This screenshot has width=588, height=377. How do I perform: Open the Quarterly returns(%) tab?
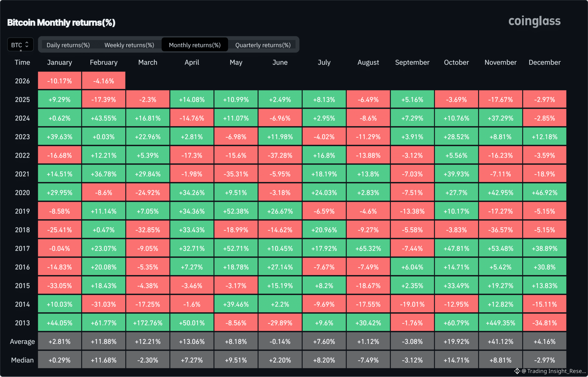[263, 45]
